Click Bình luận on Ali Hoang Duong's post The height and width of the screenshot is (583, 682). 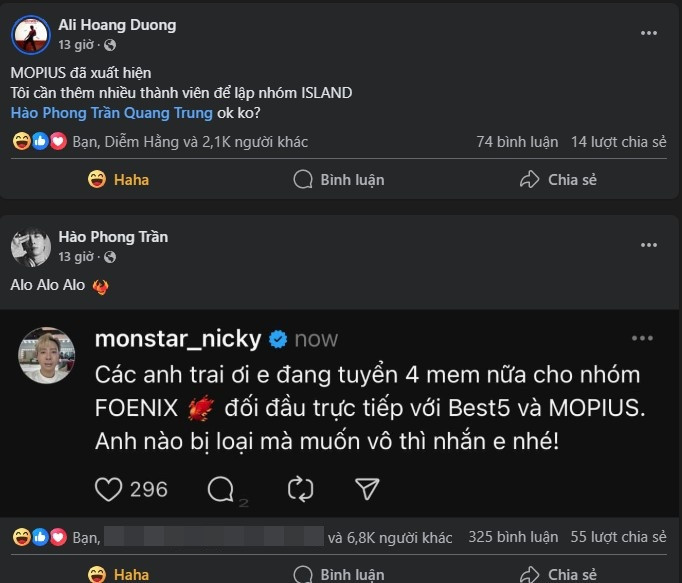click(x=338, y=180)
